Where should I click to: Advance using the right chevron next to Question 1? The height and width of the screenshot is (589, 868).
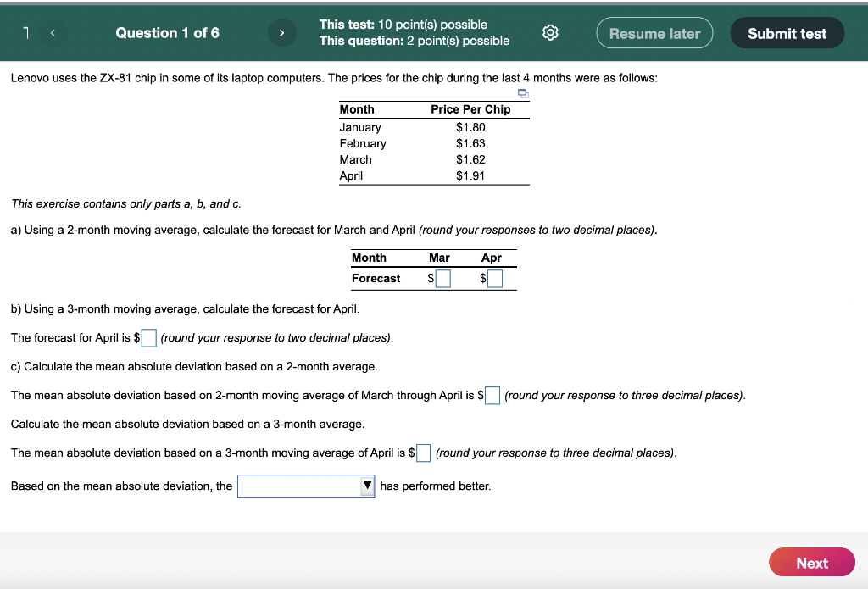[x=281, y=31]
